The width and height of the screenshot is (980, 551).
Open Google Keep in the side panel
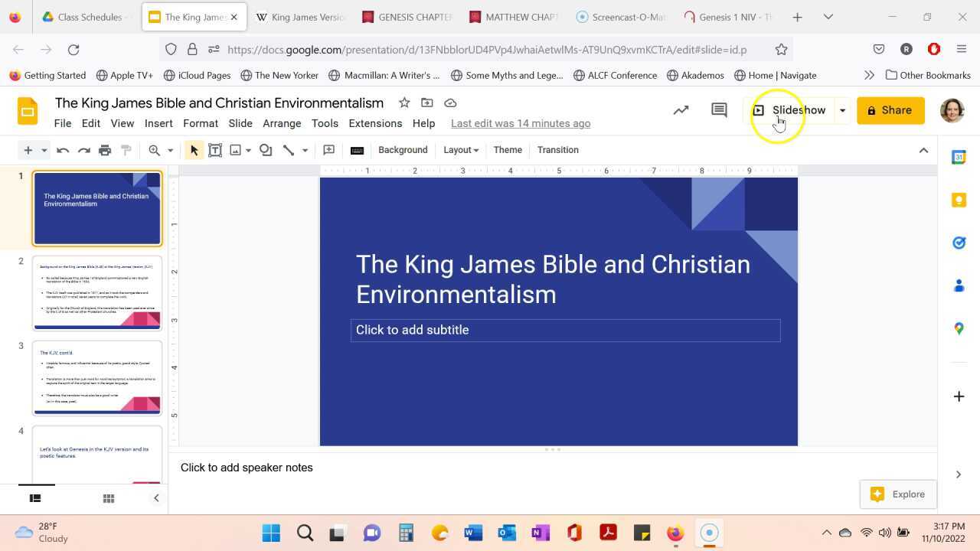(x=959, y=200)
